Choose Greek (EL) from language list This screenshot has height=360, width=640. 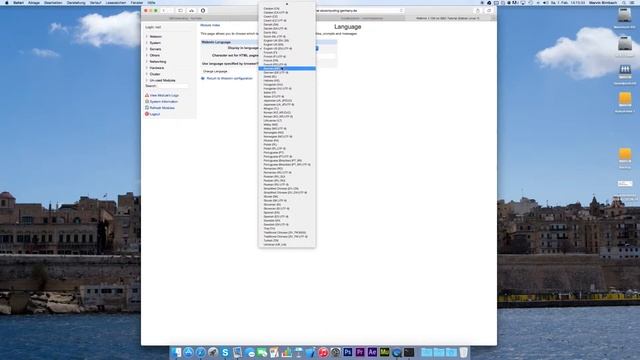[287, 76]
